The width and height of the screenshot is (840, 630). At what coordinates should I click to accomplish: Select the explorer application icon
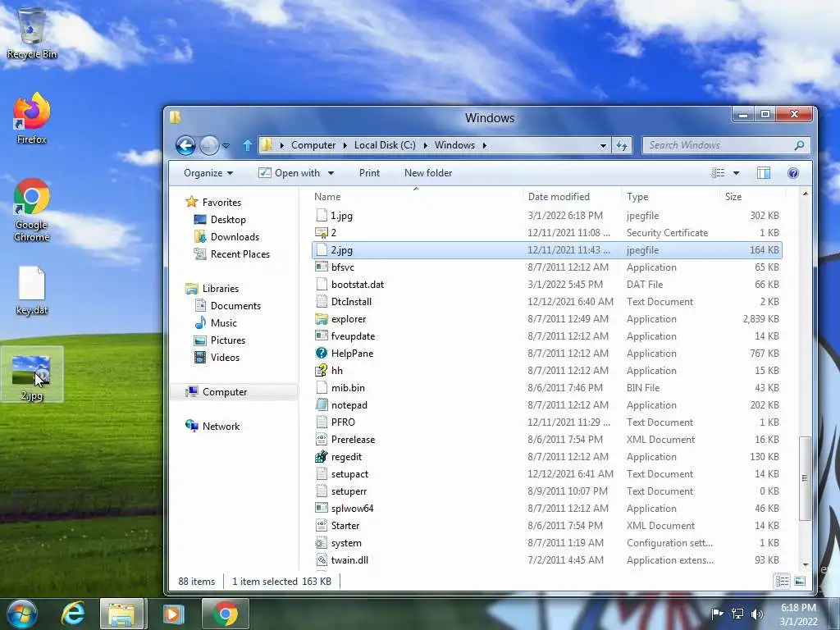click(x=322, y=319)
